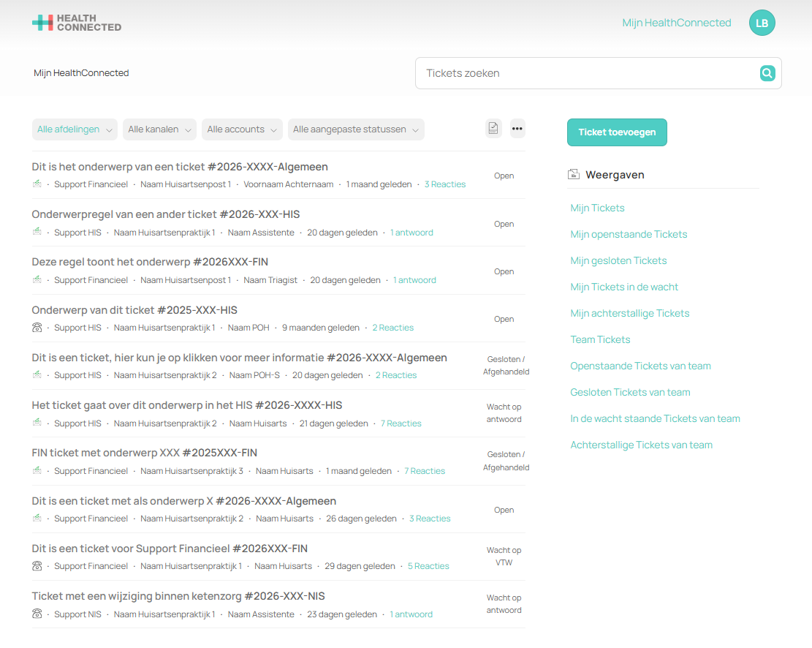Viewport: 812px width, 648px height.
Task: Select Mijn openstaande Tickets view
Action: (x=629, y=234)
